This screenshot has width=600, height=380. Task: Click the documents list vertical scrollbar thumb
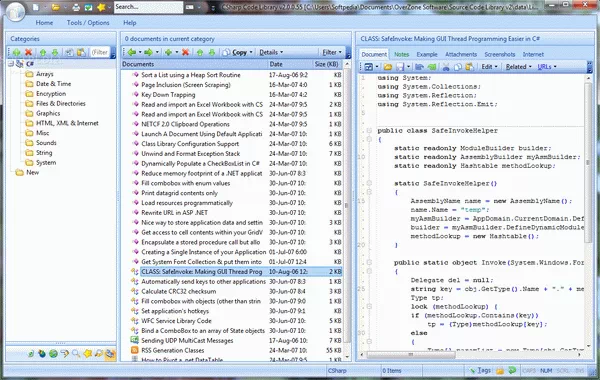click(x=347, y=205)
